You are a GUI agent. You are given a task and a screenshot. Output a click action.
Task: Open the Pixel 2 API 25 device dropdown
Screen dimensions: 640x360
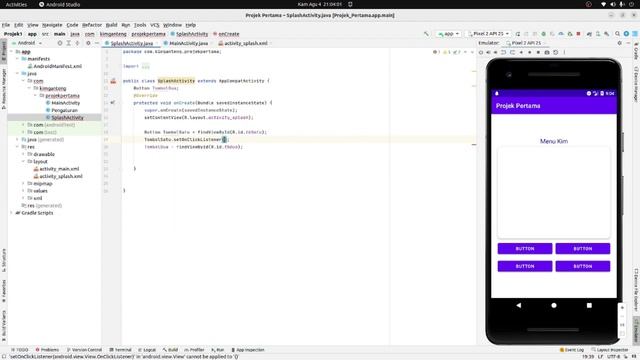(x=488, y=34)
